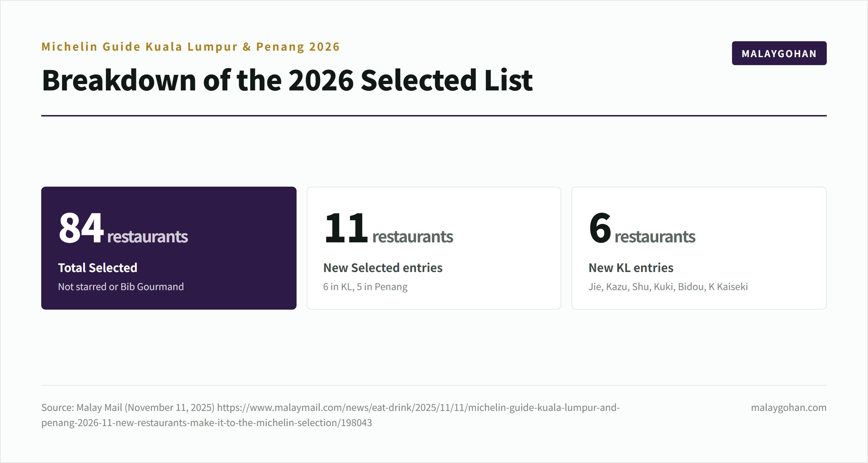Click the second line of the source URL

(x=207, y=423)
